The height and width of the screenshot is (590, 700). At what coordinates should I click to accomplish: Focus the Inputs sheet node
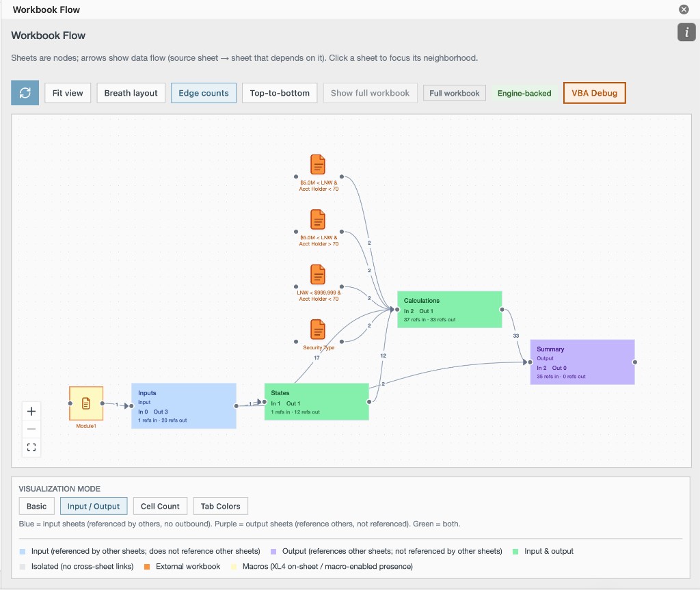183,405
